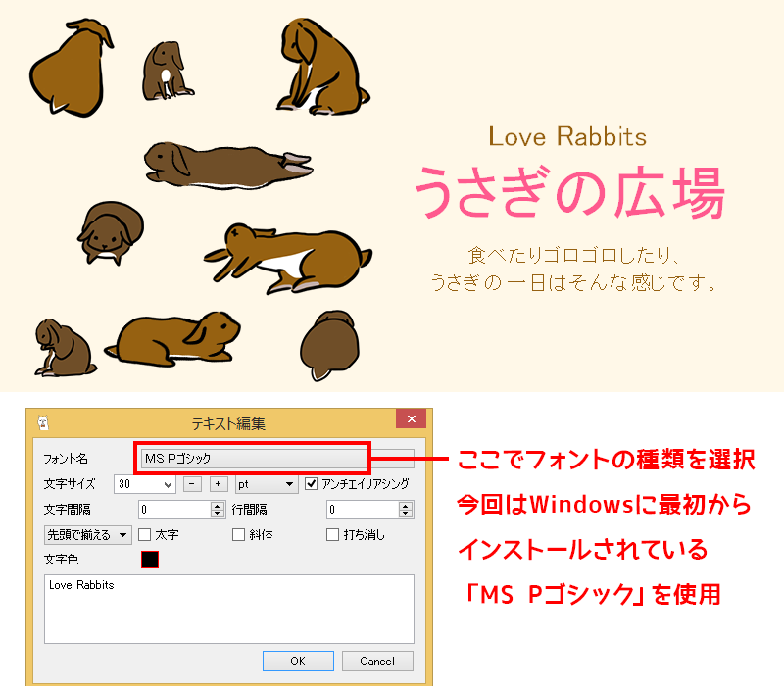Close the テキスト編集 dialog window

click(411, 418)
